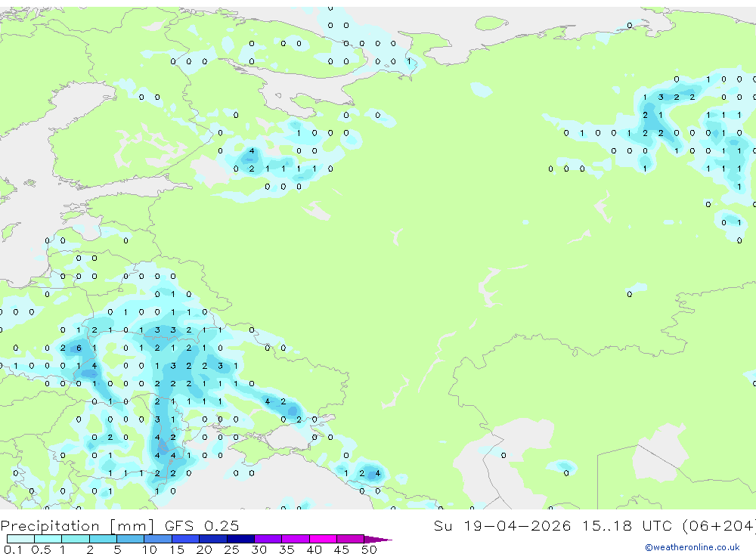Pick the 15–20 mm legend swatch
756x554 pixels.
[x=185, y=539]
